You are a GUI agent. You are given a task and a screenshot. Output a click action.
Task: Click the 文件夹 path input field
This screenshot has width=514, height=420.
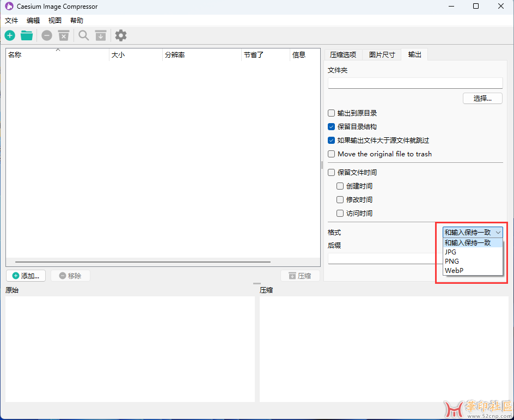click(x=415, y=83)
